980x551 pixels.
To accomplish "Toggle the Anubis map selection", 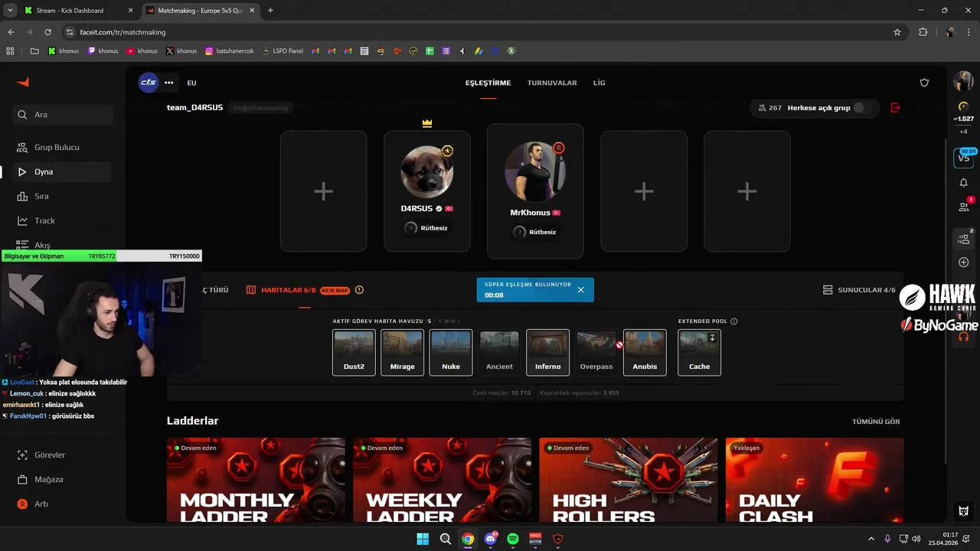I will click(645, 352).
